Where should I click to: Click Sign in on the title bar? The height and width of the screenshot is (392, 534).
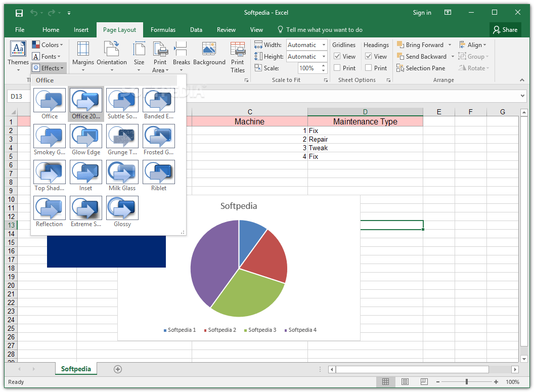click(422, 12)
